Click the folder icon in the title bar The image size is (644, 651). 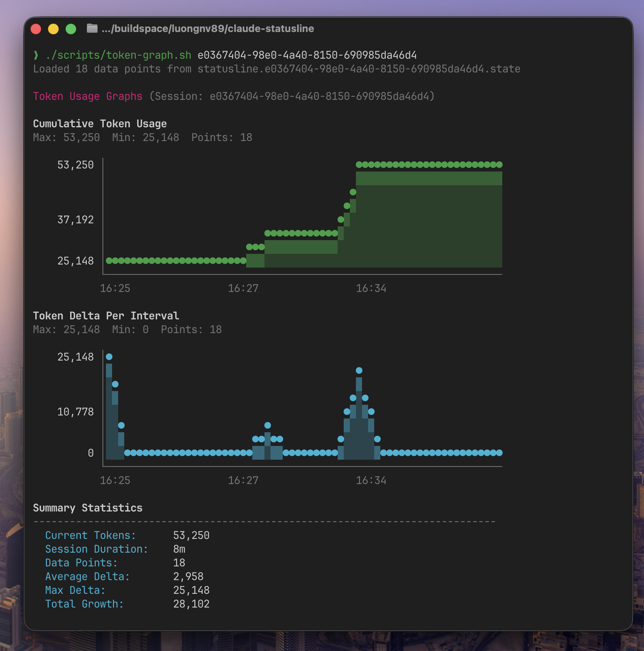pos(93,28)
